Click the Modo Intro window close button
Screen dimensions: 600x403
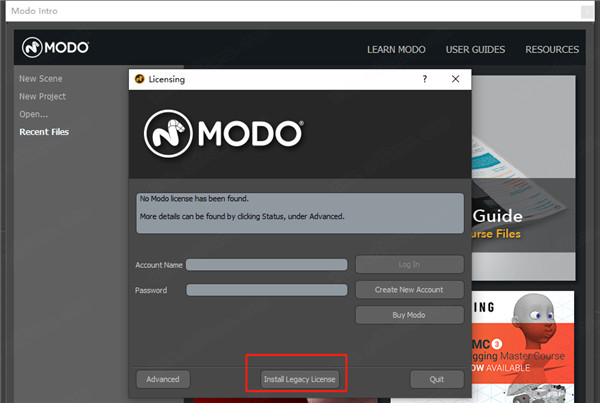(x=587, y=11)
